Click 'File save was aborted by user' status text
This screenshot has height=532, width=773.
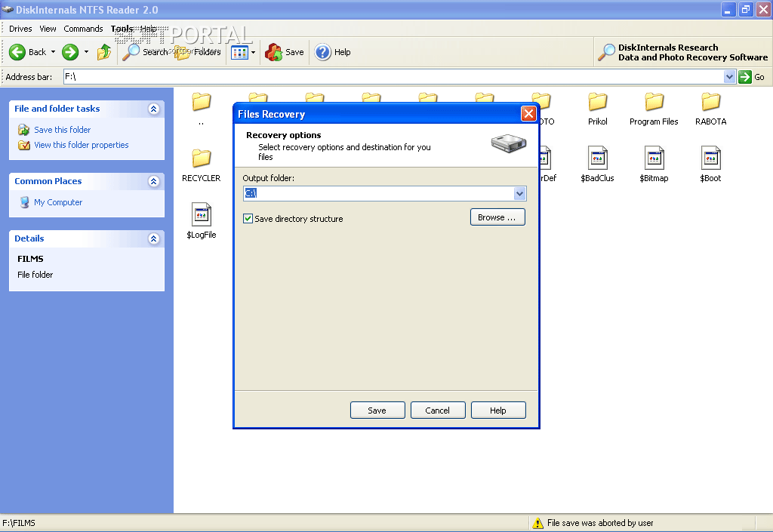tap(600, 523)
